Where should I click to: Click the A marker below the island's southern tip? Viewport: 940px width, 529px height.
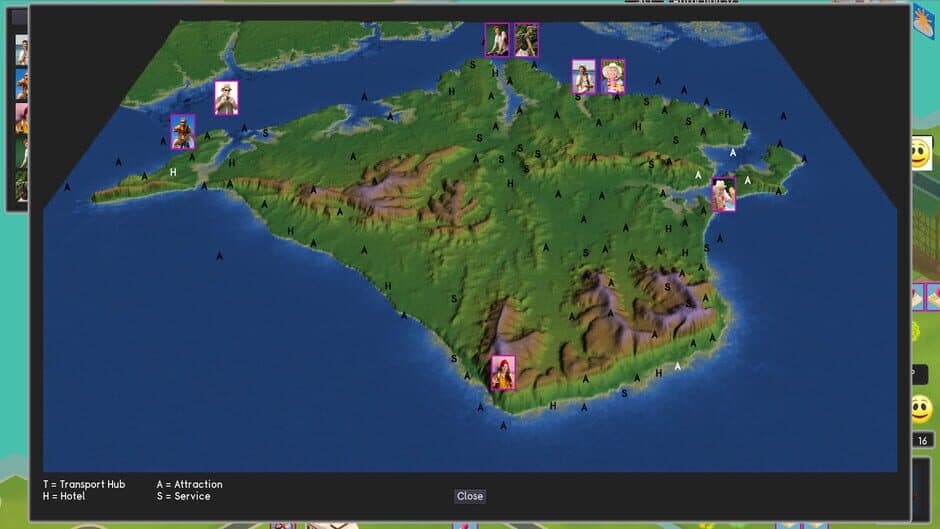tap(503, 425)
